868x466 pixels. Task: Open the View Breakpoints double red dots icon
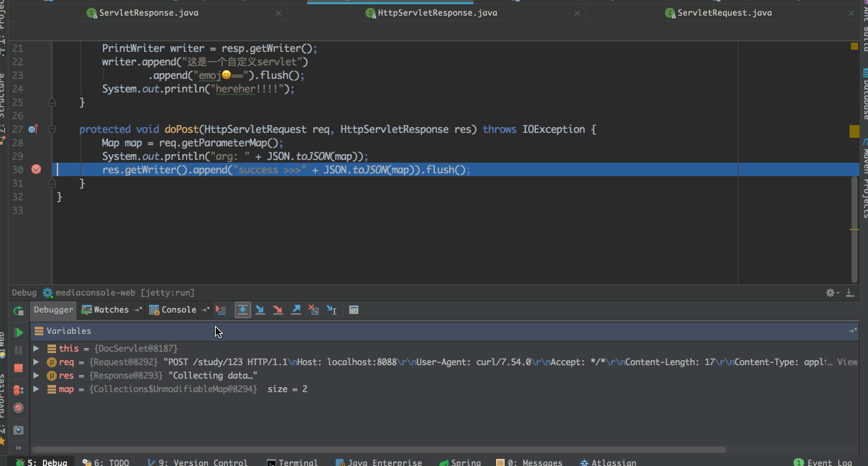(x=18, y=390)
